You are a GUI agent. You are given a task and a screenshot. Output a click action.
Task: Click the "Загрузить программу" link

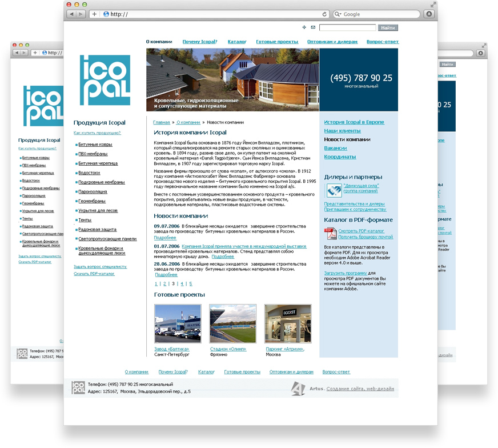coord(346,273)
